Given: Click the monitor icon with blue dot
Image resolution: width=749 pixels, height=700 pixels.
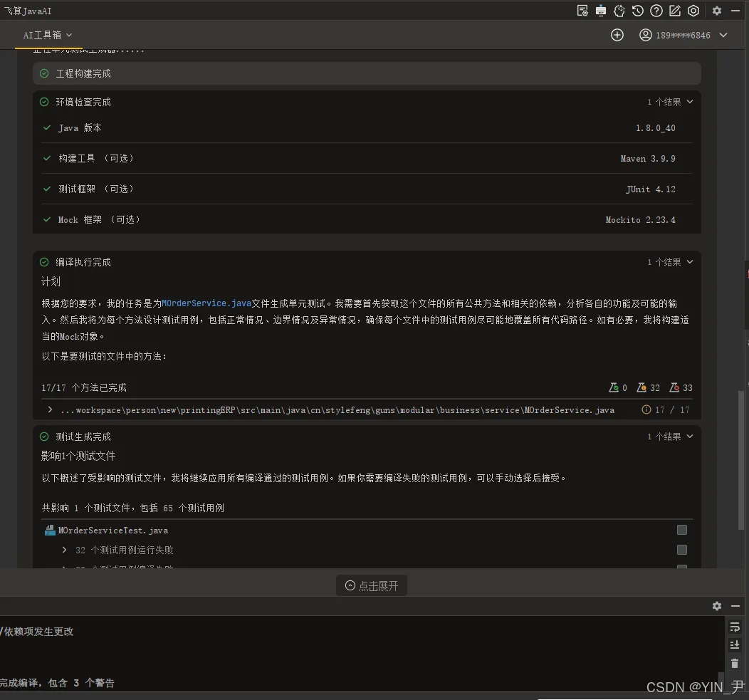Looking at the screenshot, I should click(600, 11).
